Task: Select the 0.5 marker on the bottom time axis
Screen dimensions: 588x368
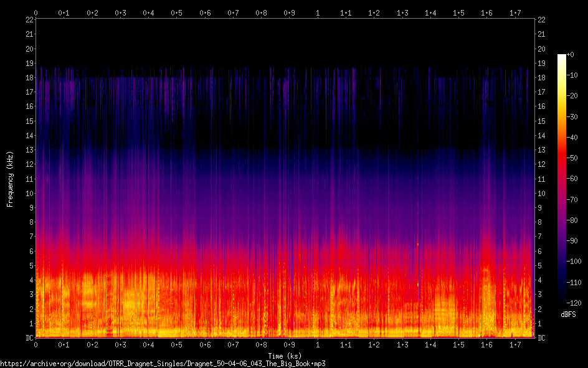Action: pyautogui.click(x=177, y=345)
